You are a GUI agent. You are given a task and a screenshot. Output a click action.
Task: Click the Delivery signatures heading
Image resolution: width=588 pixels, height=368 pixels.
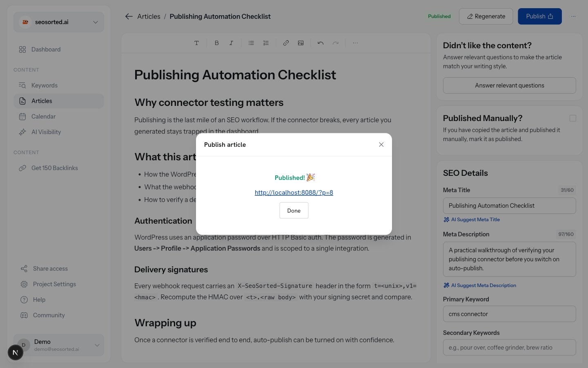[171, 269]
